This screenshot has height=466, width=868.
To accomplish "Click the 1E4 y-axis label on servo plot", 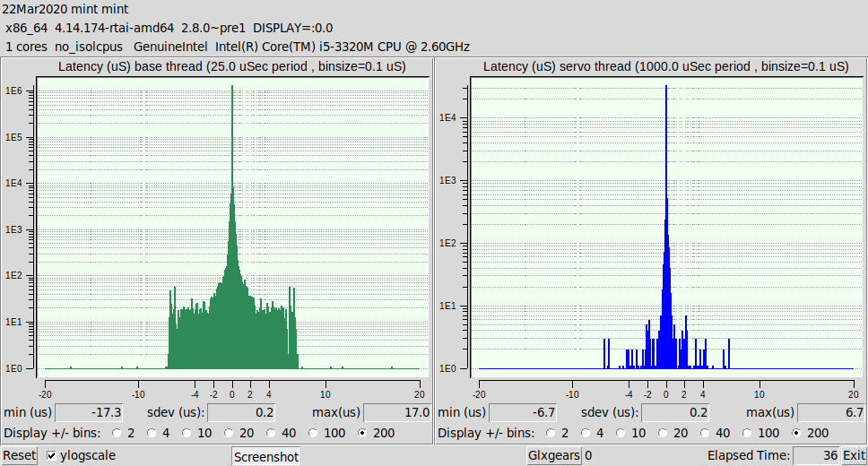I will pos(447,118).
